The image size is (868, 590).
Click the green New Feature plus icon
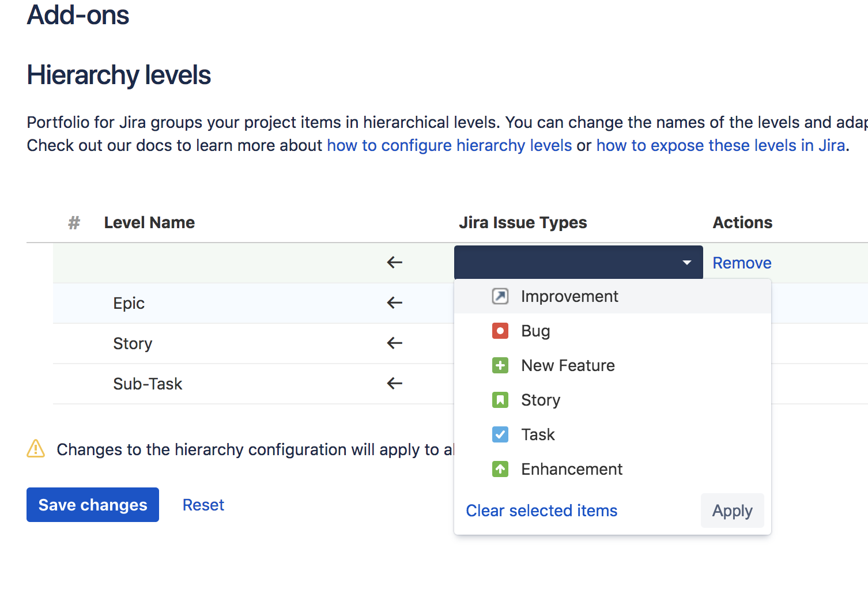tap(500, 365)
